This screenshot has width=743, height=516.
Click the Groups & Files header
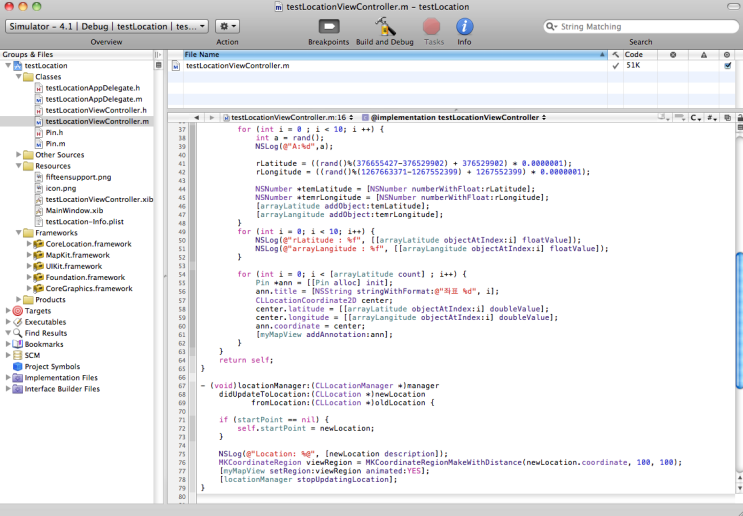[x=76, y=54]
